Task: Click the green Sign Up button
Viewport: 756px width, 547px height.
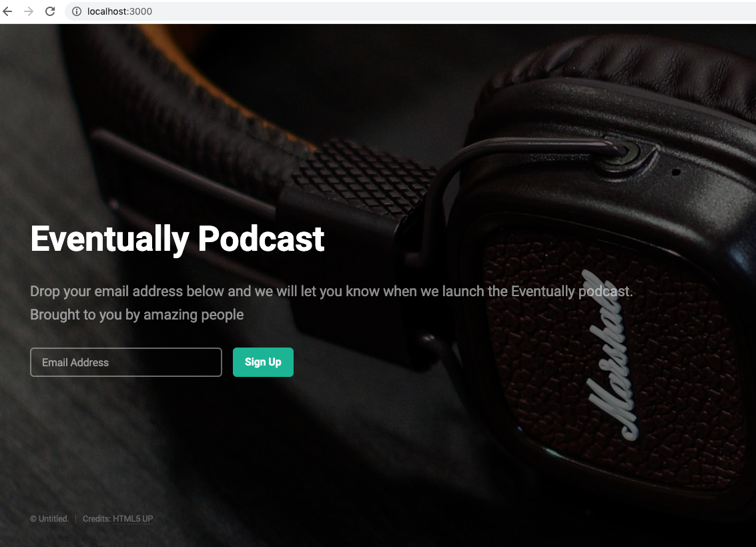Action: 263,362
